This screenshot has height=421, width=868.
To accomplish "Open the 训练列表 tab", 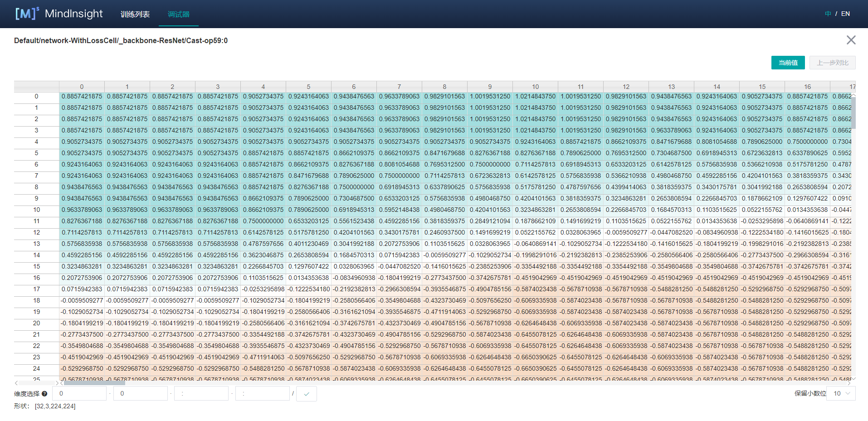I will (x=135, y=14).
